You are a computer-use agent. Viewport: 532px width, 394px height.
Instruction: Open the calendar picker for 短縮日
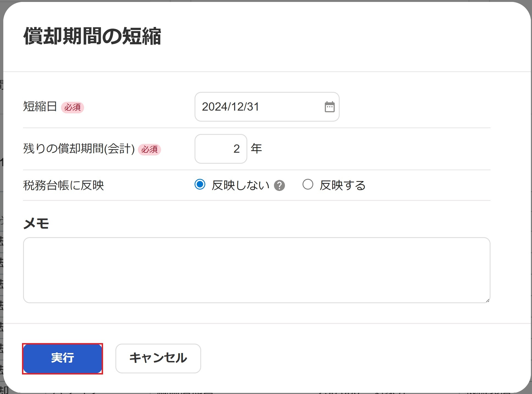tap(329, 107)
